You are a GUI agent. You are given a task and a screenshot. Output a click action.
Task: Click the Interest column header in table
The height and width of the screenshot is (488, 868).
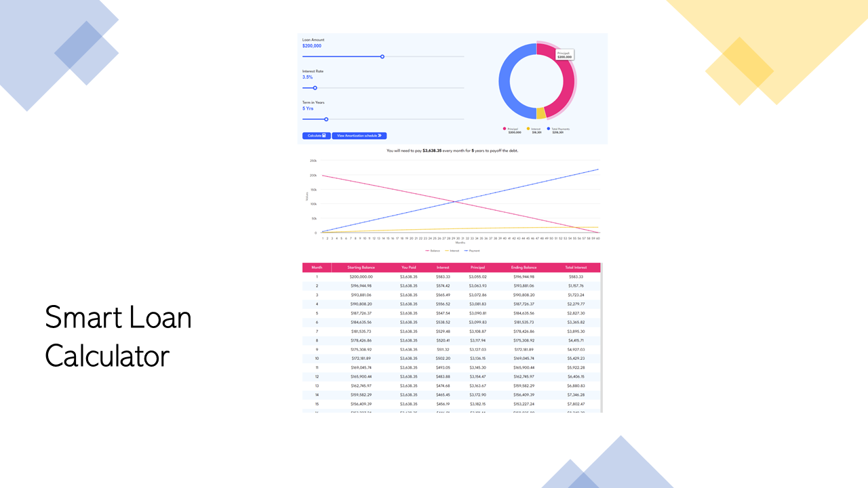tap(443, 268)
